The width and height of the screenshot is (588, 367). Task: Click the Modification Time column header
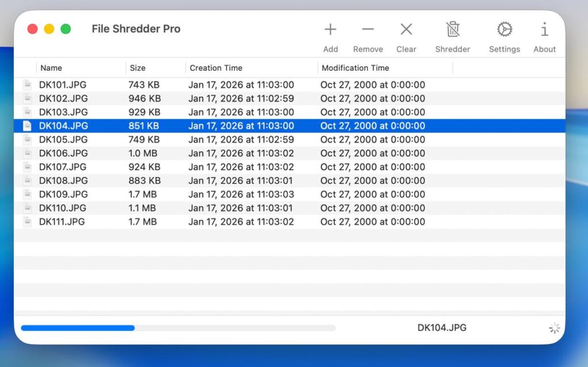[355, 68]
